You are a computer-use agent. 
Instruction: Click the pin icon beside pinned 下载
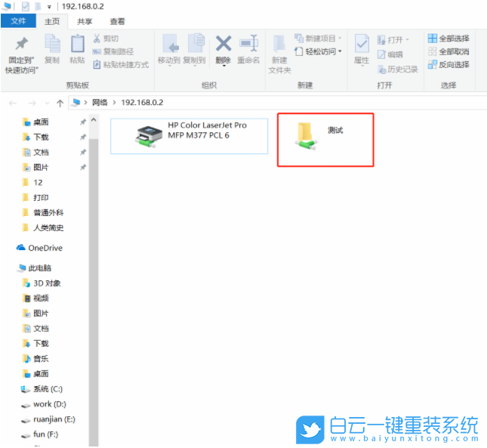point(83,137)
